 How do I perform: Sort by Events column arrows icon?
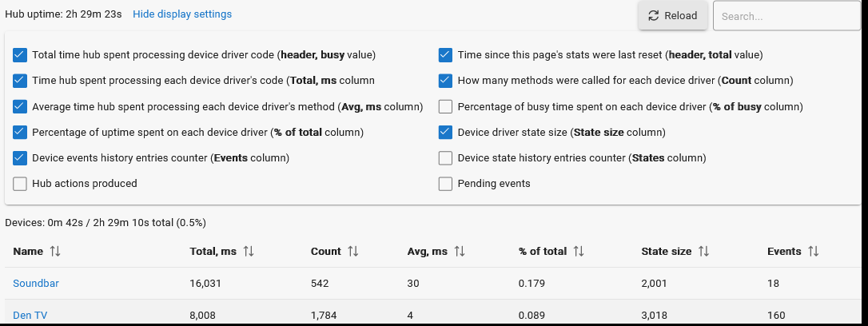[814, 252]
